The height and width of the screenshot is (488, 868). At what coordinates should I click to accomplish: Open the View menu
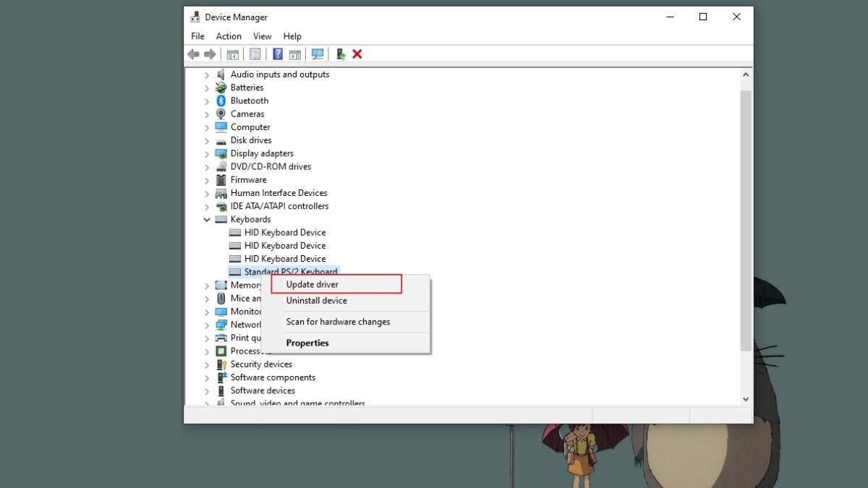[262, 36]
